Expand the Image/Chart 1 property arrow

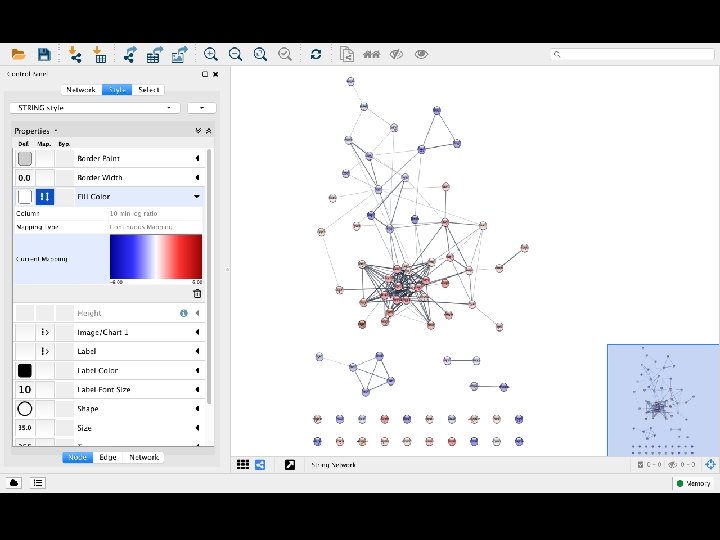[197, 332]
